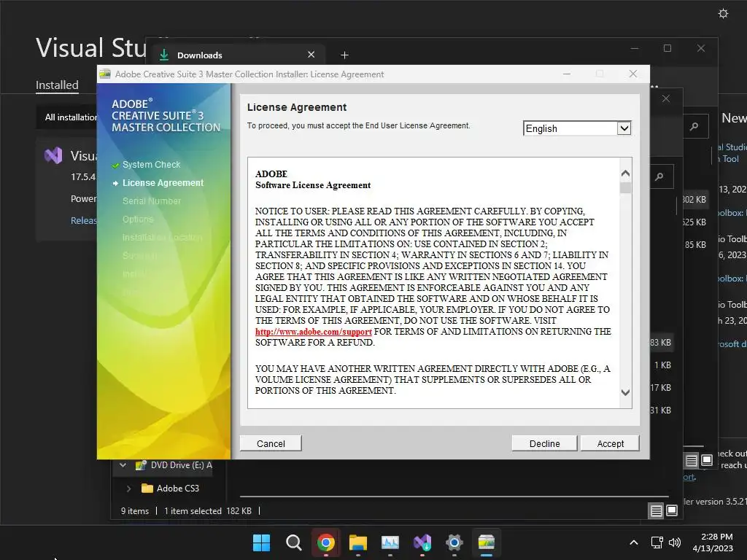Toggle Visual Studio Installer theme sun icon

[x=723, y=13]
